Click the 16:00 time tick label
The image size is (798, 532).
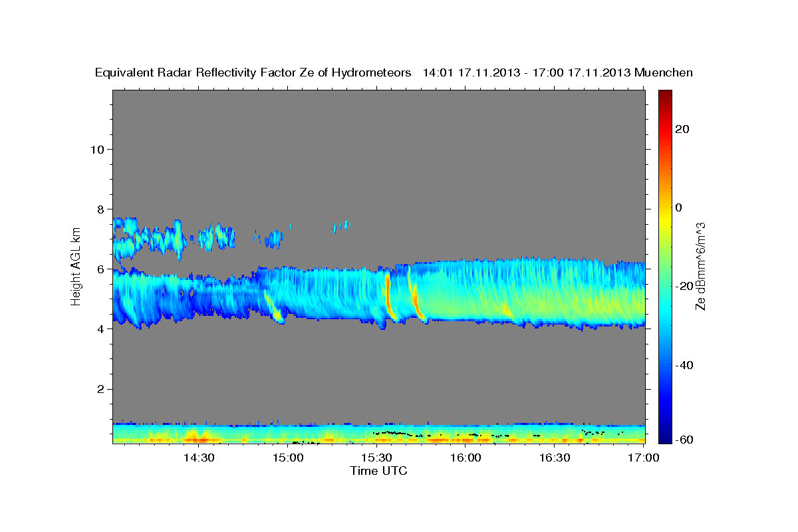pos(466,458)
